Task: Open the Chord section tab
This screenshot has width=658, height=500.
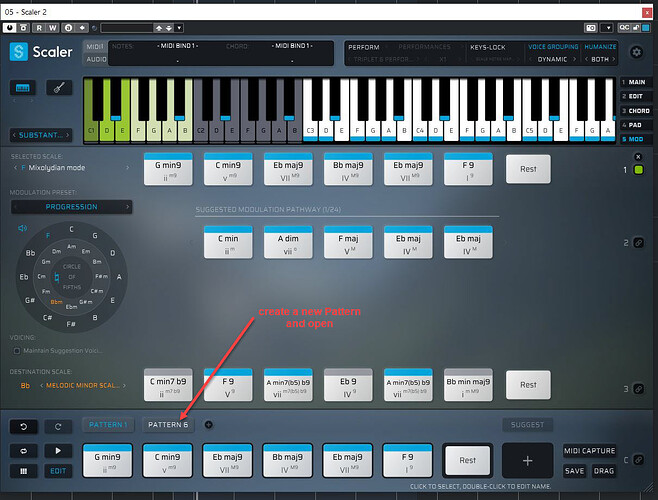Action: point(637,111)
